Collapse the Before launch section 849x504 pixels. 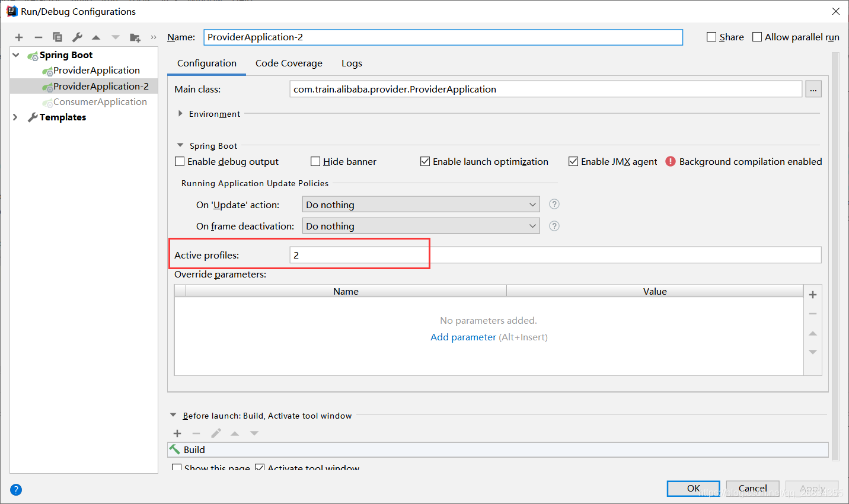click(x=173, y=415)
